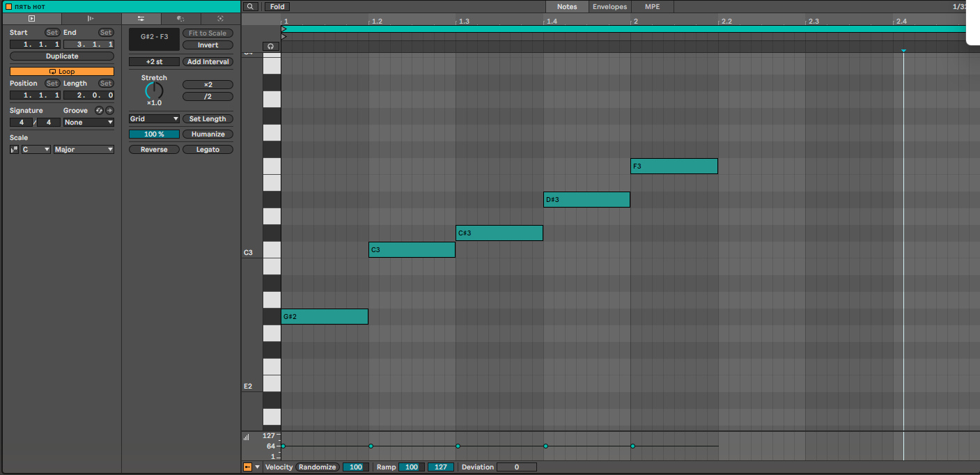The image size is (980, 475).
Task: Select the F3 note
Action: 674,166
